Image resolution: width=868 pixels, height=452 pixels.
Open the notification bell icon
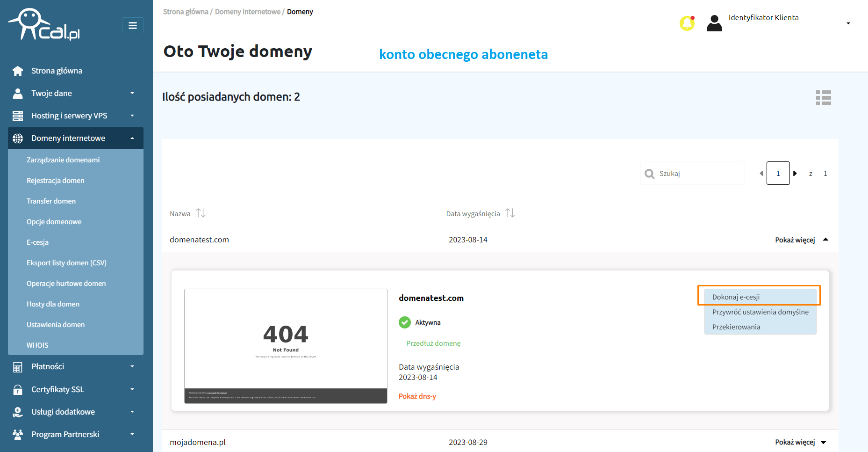pos(687,23)
